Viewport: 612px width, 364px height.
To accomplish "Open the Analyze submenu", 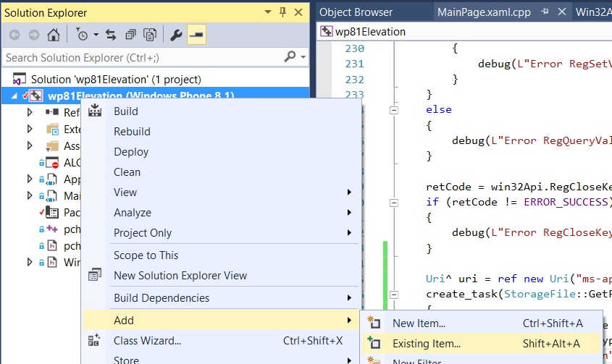I will point(220,213).
